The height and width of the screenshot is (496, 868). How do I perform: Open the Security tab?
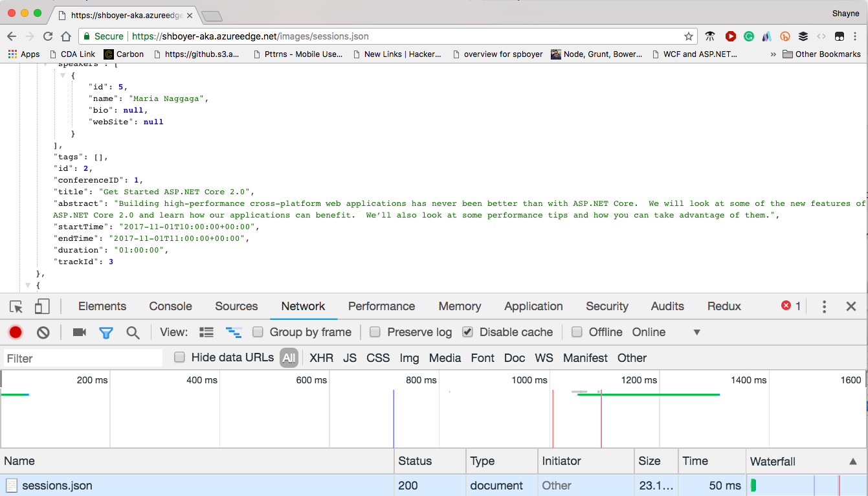click(x=607, y=306)
